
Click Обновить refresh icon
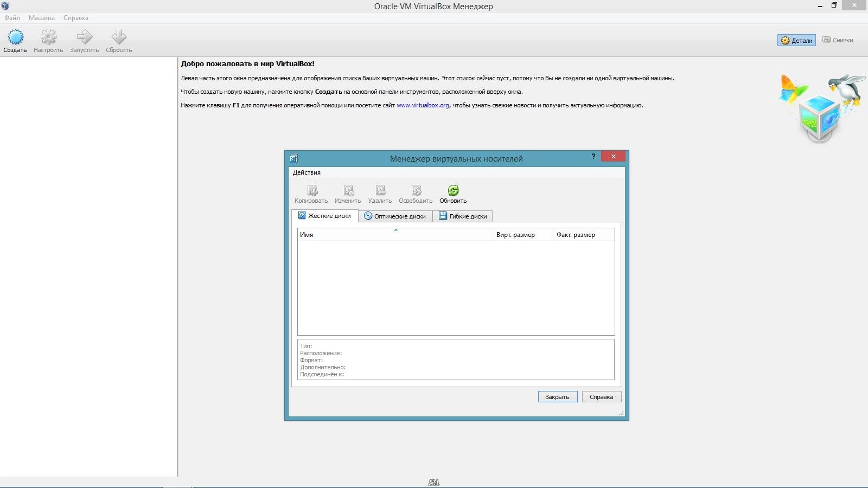point(453,190)
